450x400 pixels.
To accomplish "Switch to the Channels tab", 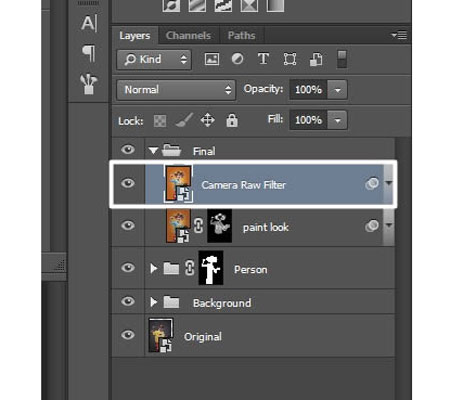I will coord(188,35).
